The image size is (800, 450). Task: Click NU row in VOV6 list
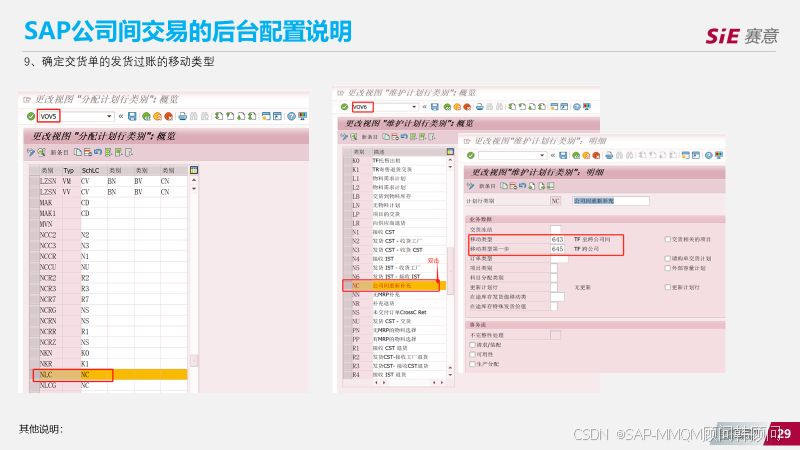pos(395,321)
